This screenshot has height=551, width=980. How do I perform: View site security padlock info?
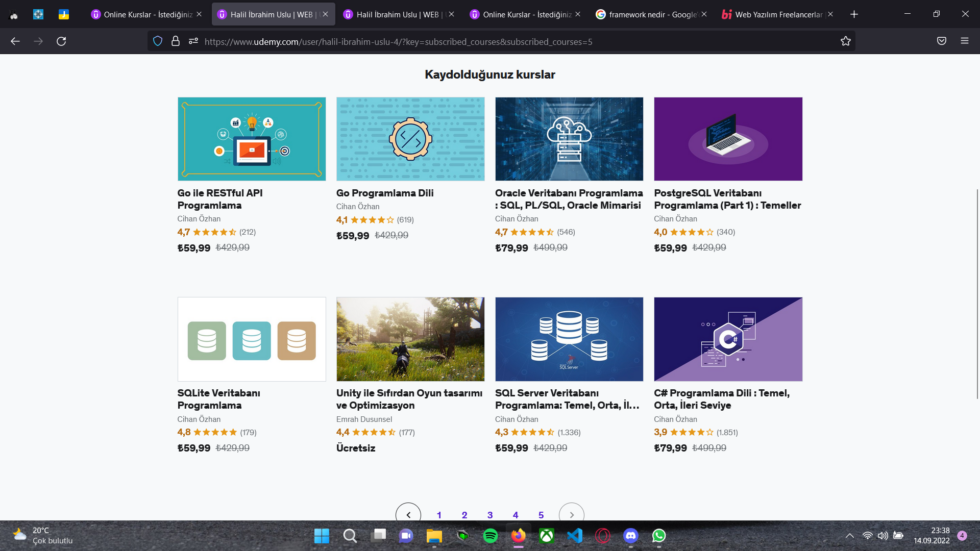pyautogui.click(x=176, y=41)
